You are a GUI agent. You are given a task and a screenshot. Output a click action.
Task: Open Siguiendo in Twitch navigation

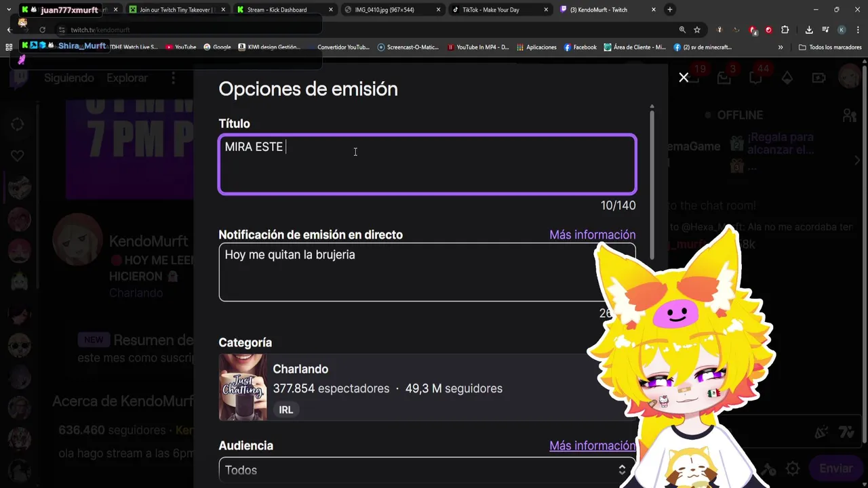click(x=69, y=78)
